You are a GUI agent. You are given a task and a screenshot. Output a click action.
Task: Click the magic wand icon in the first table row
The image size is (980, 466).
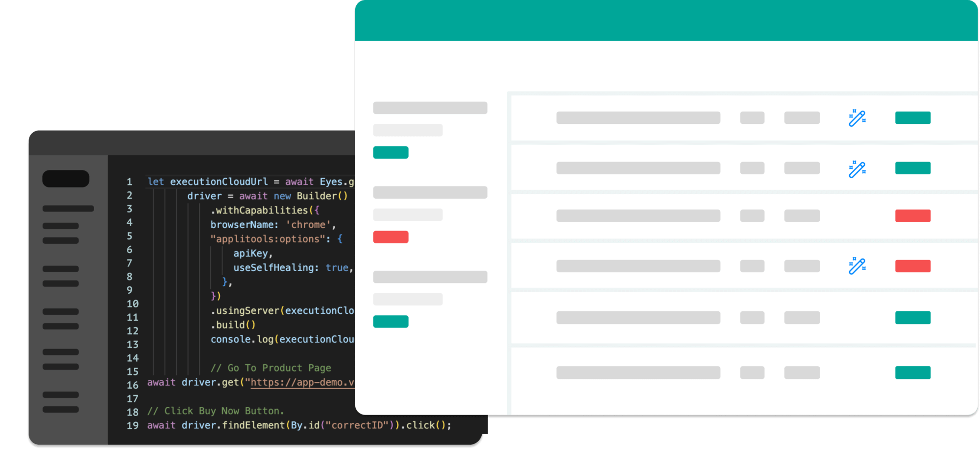857,118
